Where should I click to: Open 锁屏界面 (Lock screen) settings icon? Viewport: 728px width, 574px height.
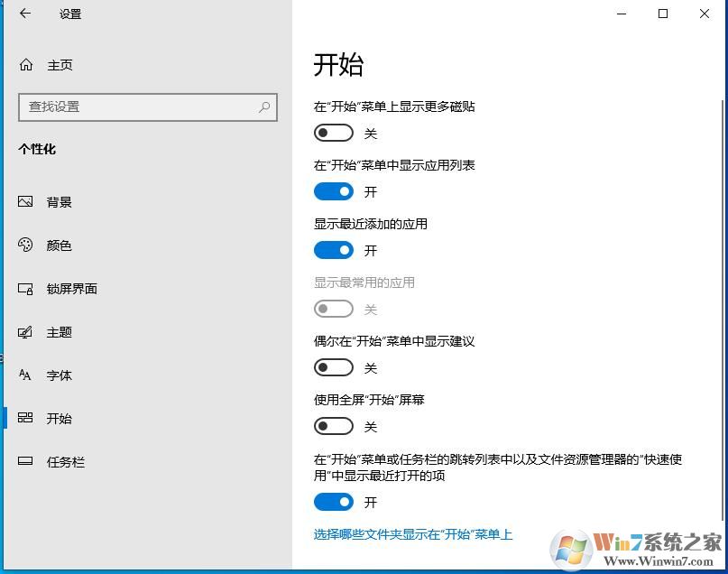coord(26,288)
